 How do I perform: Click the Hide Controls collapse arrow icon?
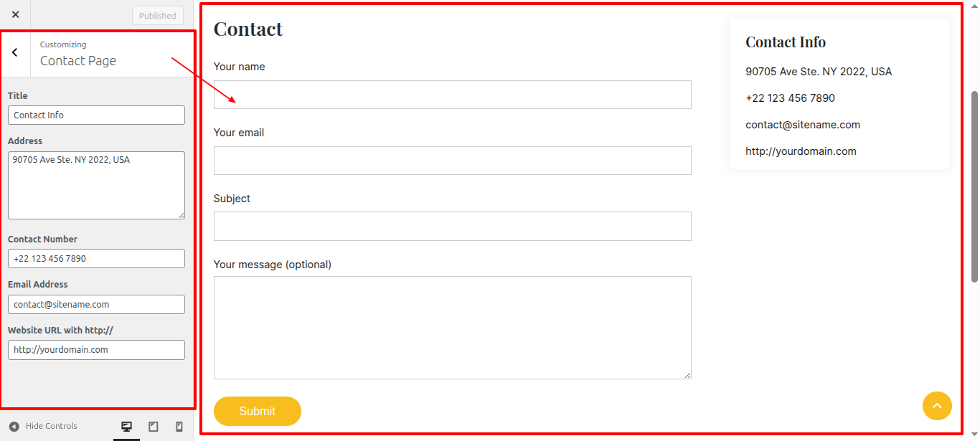click(14, 427)
